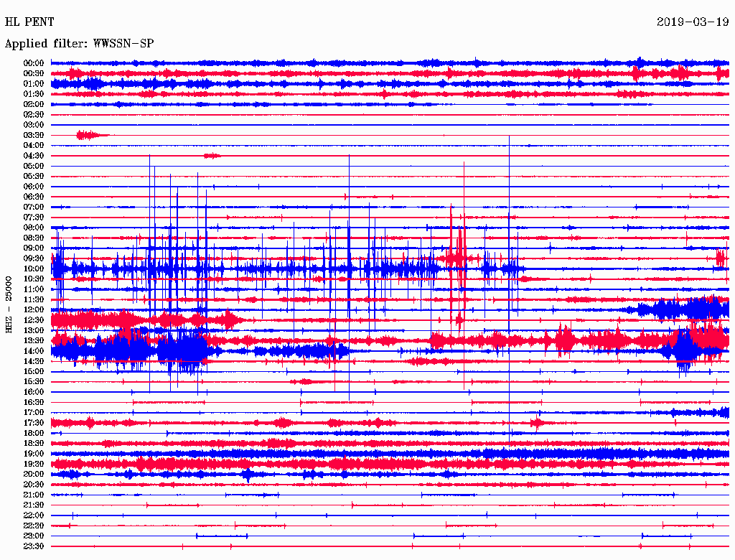The width and height of the screenshot is (735, 560).
Task: Click the 2019-03-19 date label
Action: coord(693,22)
